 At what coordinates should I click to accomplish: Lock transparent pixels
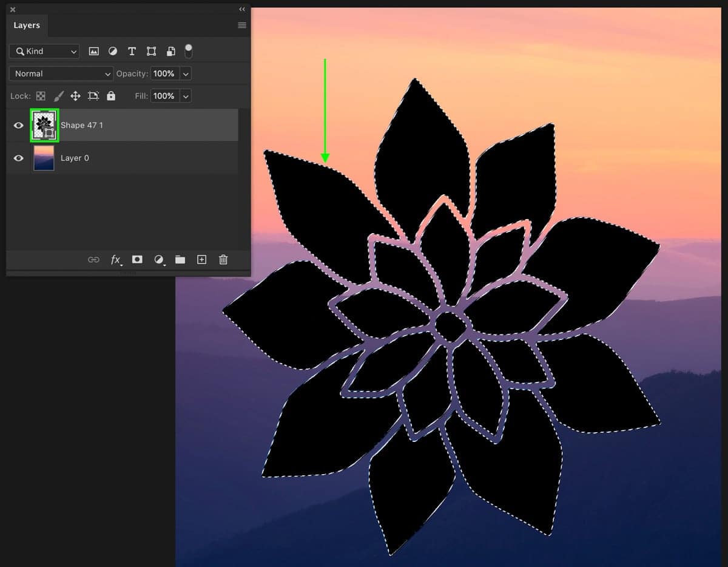pyautogui.click(x=41, y=96)
